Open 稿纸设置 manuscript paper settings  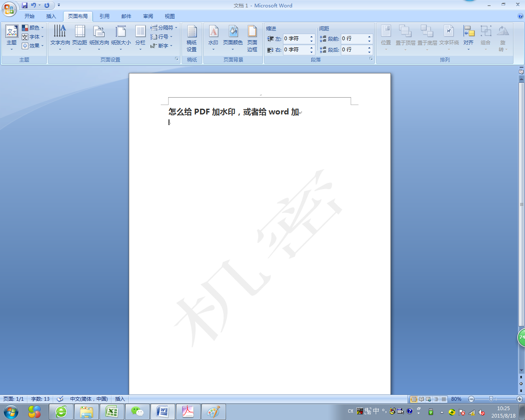(192, 38)
